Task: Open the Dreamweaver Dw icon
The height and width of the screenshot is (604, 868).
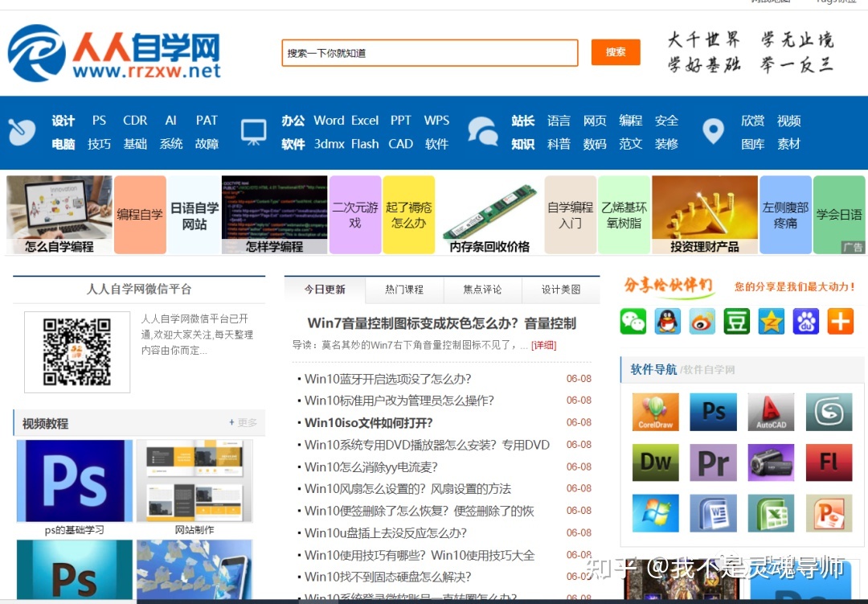Action: (x=656, y=462)
